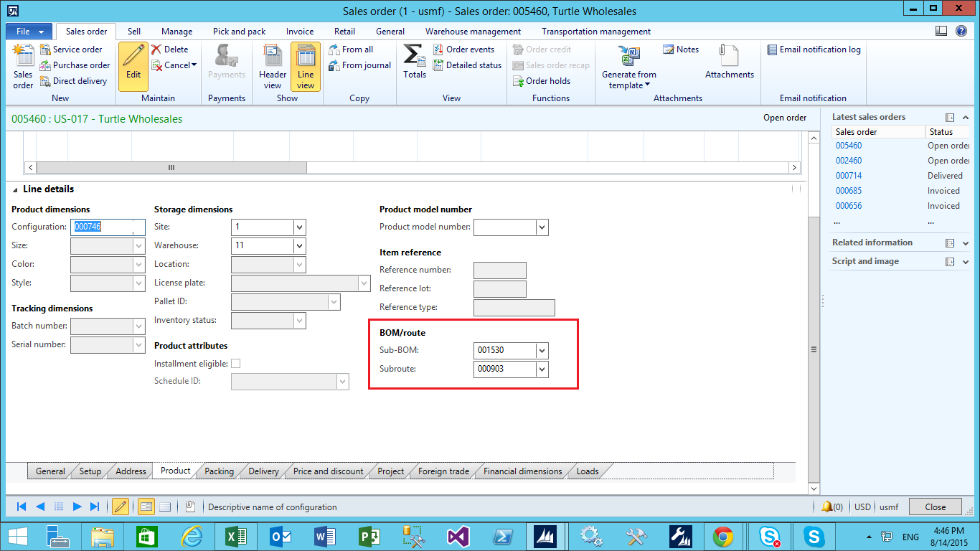980x551 pixels.
Task: Expand Script and image pane
Action: pyautogui.click(x=966, y=262)
